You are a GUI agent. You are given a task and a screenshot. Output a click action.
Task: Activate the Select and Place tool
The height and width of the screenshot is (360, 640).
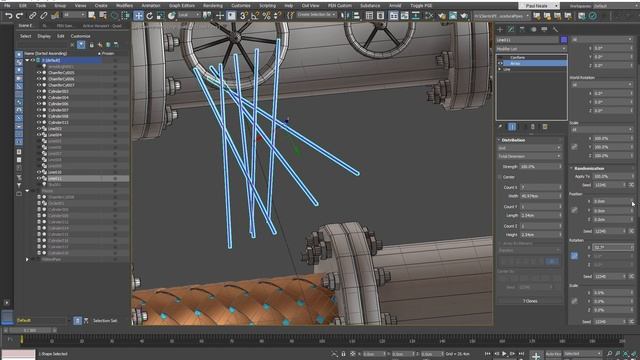point(171,16)
